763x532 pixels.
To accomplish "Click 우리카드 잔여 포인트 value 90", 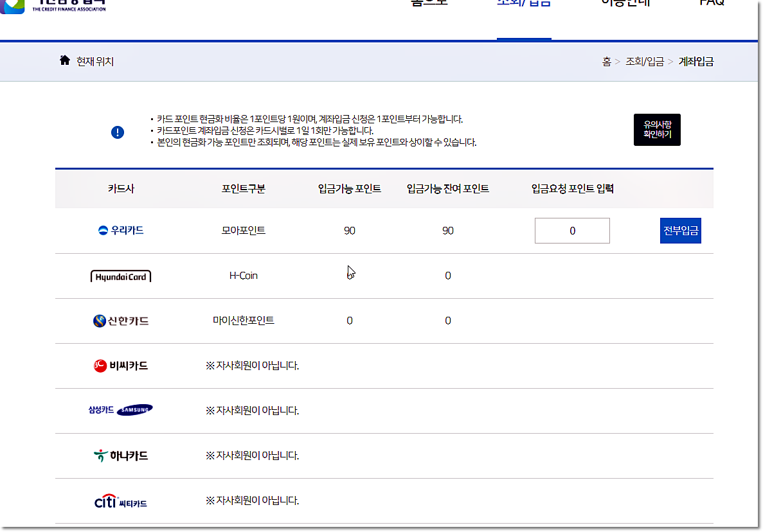I will point(447,231).
